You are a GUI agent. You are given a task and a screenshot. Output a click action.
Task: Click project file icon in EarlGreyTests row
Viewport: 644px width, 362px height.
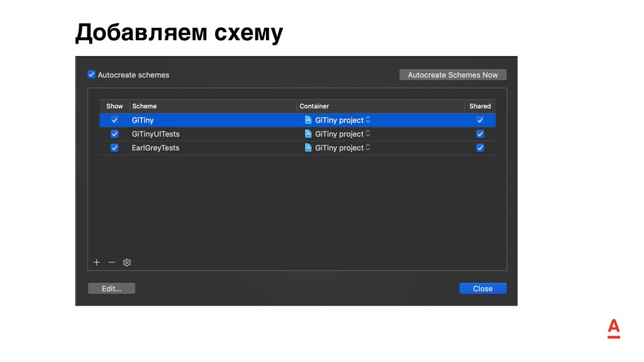308,148
